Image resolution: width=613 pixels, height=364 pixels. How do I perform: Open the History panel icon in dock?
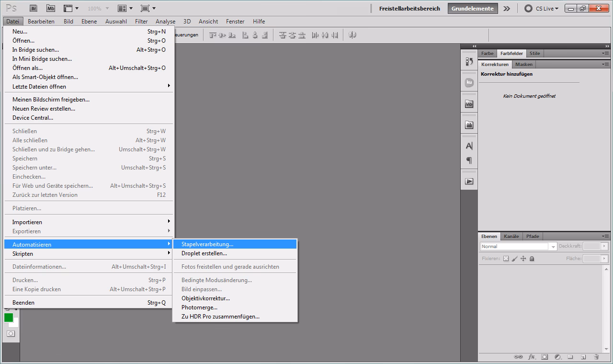pos(469,61)
